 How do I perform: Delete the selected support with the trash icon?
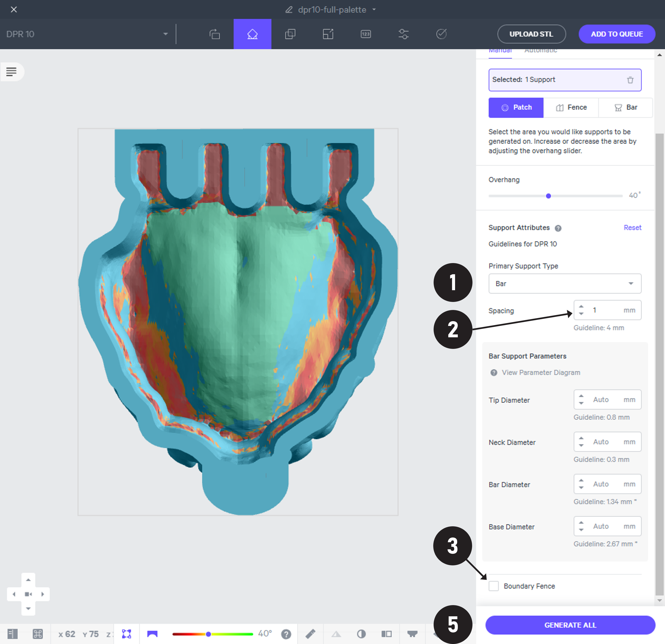(630, 80)
